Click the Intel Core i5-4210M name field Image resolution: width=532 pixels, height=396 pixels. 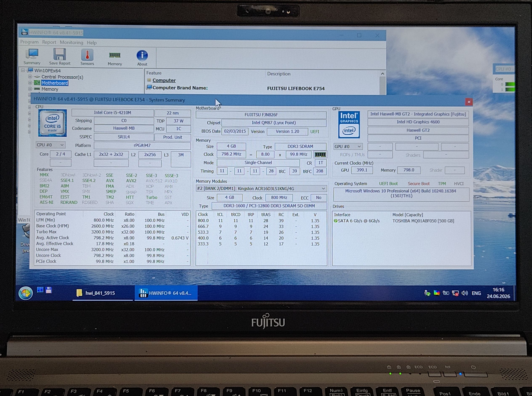(x=112, y=113)
